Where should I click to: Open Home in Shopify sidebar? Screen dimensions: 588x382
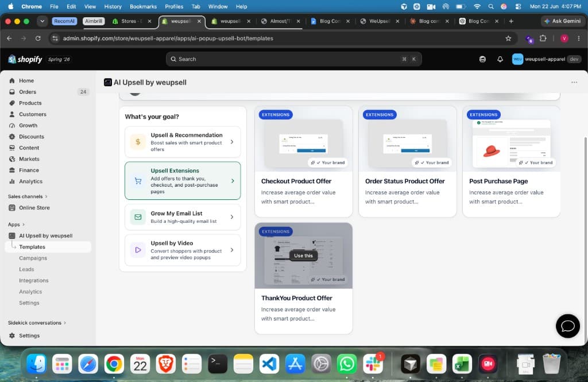(x=26, y=80)
